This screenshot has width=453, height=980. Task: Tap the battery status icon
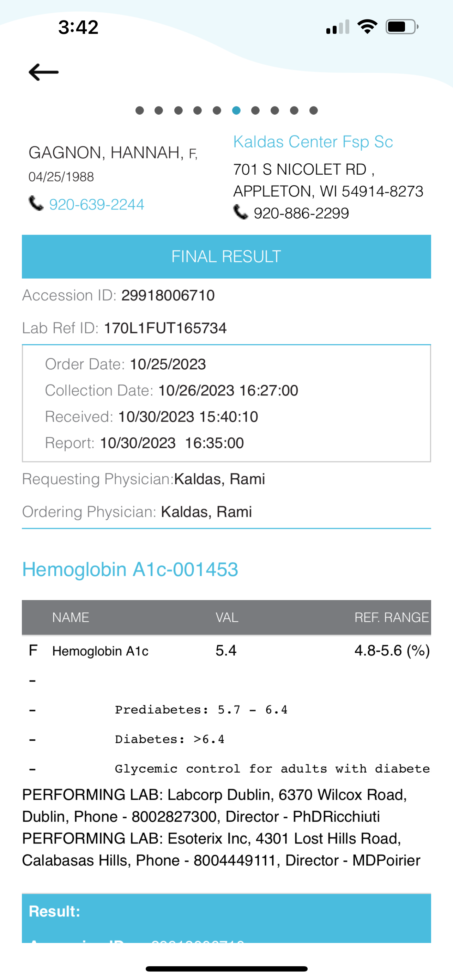pos(402,27)
